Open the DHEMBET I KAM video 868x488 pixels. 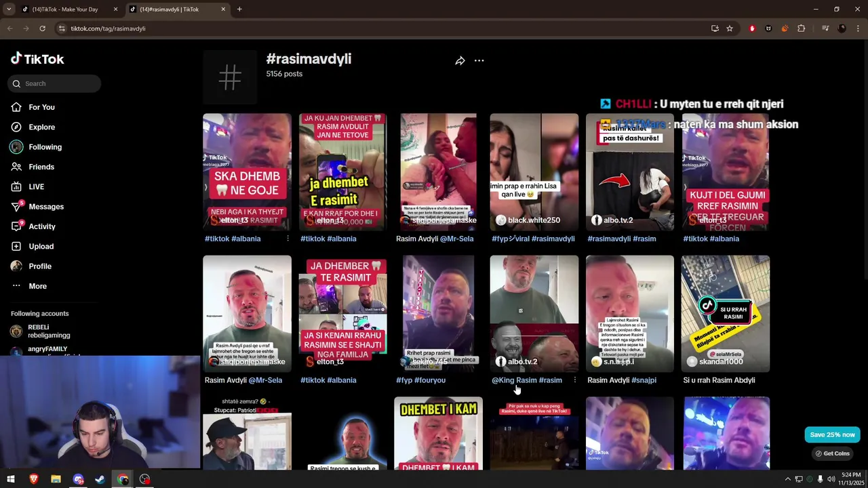point(438,434)
